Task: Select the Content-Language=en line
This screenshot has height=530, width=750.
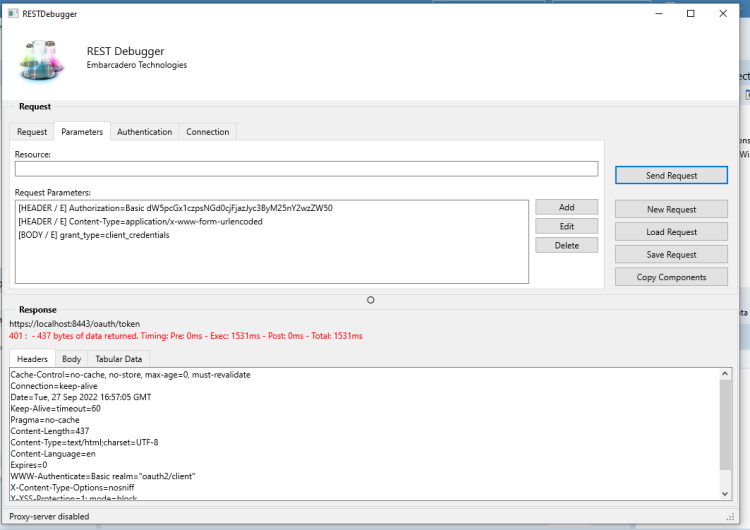Action: (x=53, y=453)
